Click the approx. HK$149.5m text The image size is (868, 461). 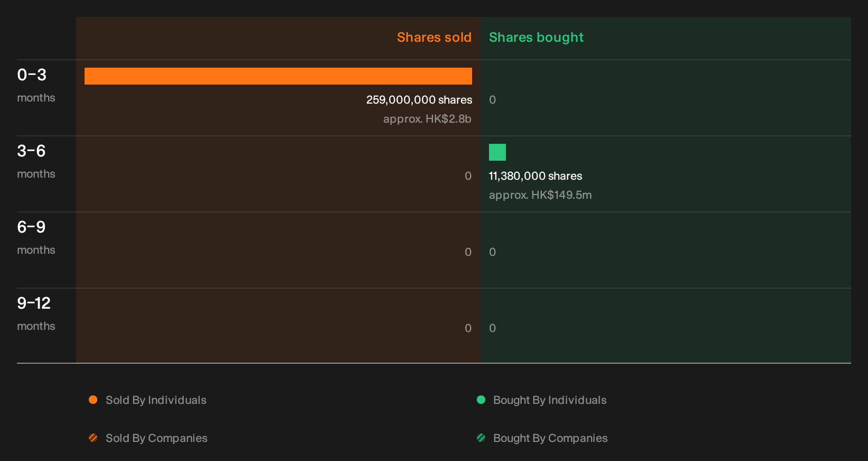tap(540, 195)
